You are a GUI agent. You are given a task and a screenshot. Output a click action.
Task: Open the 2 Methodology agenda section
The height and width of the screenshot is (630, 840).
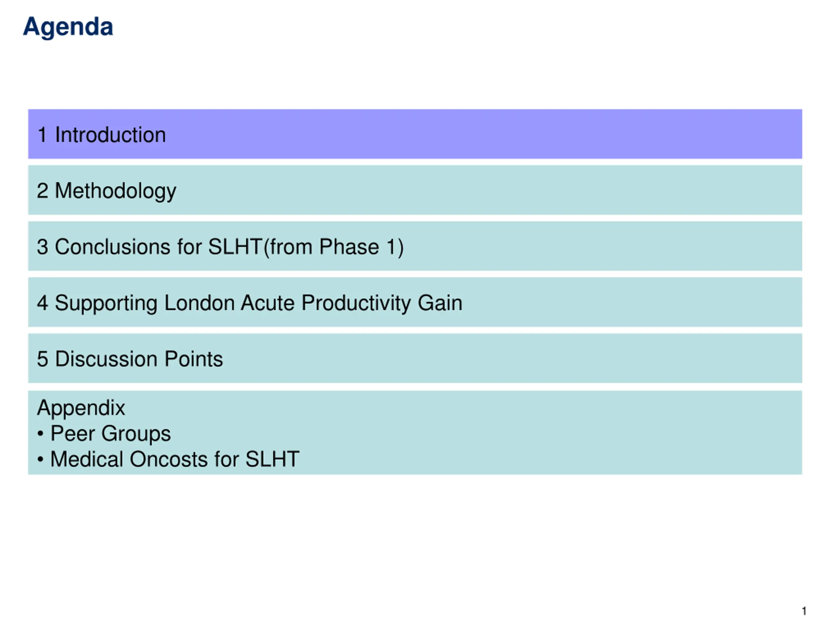(x=415, y=190)
